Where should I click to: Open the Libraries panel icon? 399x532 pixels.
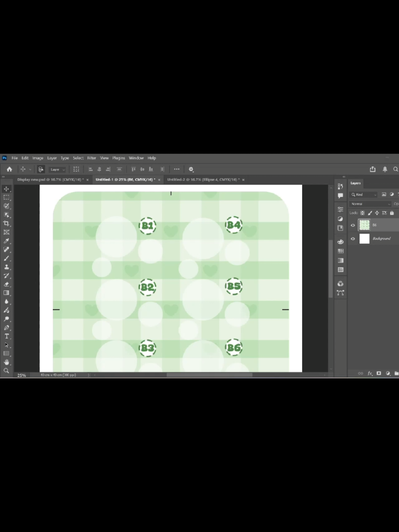340,228
